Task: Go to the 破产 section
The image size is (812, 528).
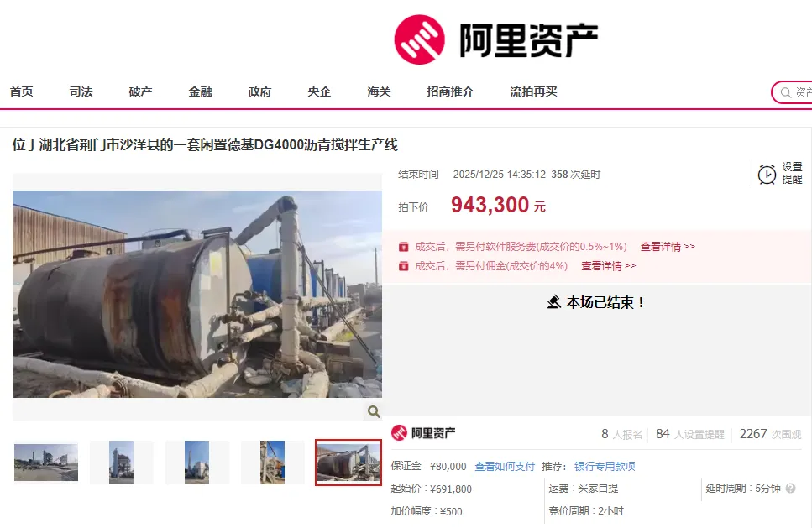Action: (x=140, y=91)
